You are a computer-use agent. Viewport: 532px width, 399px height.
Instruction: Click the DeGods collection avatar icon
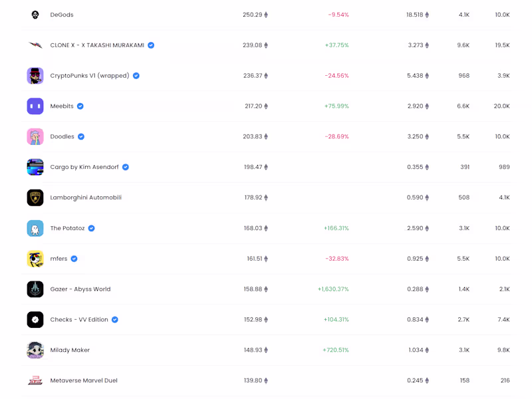tap(35, 15)
